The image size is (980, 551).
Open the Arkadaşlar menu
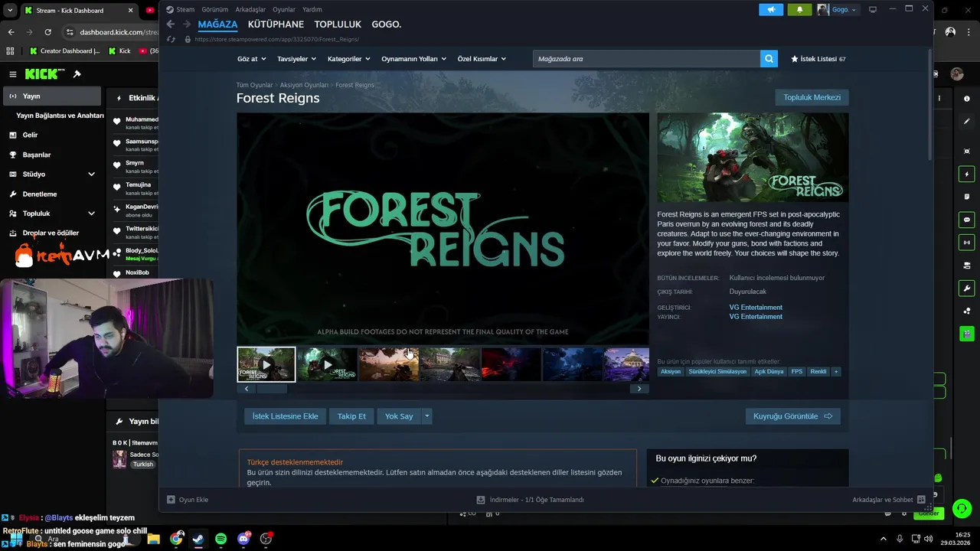tap(250, 9)
